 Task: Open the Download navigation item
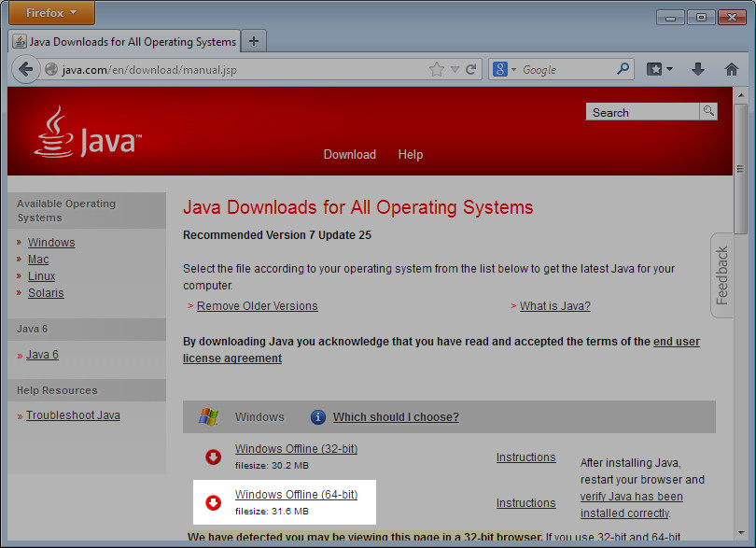coord(350,154)
